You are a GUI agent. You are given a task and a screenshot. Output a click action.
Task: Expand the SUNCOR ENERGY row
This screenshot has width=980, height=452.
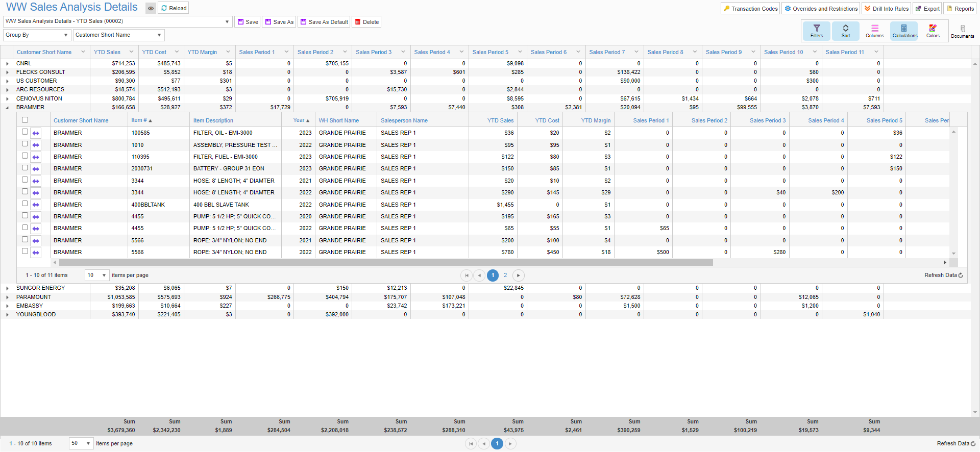coord(7,288)
